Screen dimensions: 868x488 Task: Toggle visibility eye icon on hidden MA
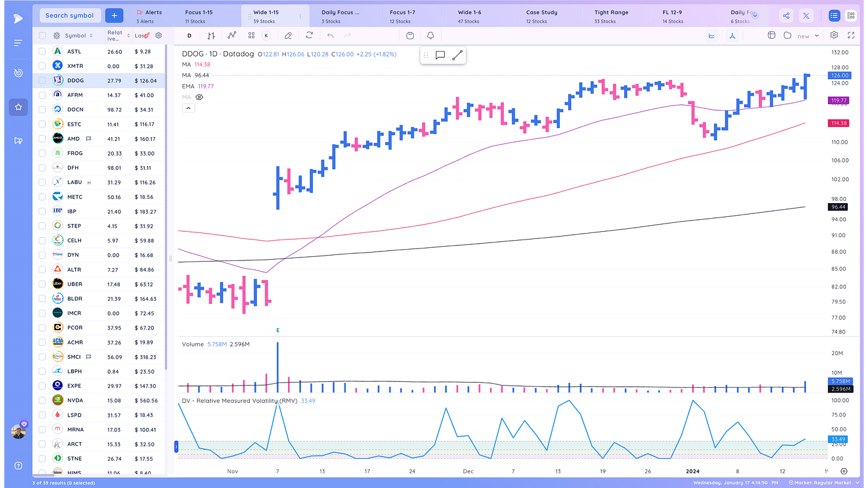[200, 97]
